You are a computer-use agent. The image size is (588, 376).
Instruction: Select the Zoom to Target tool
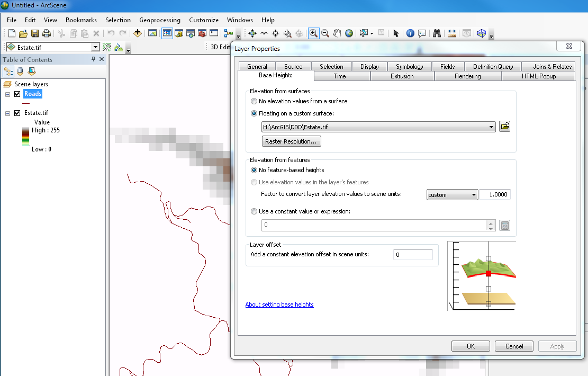click(x=287, y=33)
